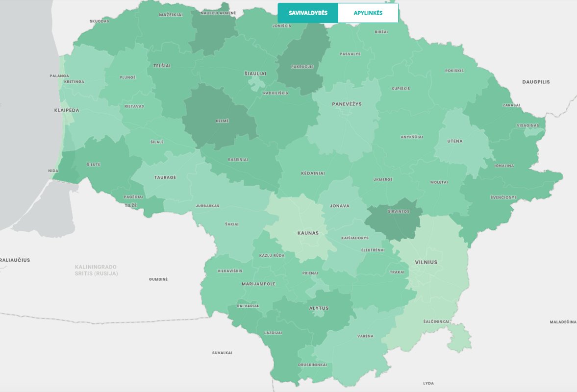Viewport: 577px width, 392px height.
Task: Click the Šiauliai label on the map
Action: pos(255,73)
